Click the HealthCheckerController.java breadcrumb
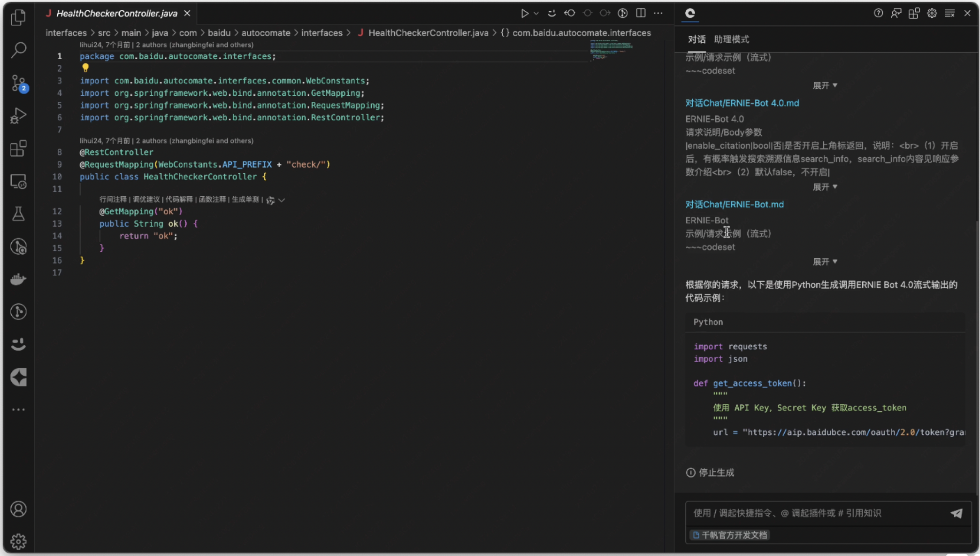 pyautogui.click(x=428, y=33)
